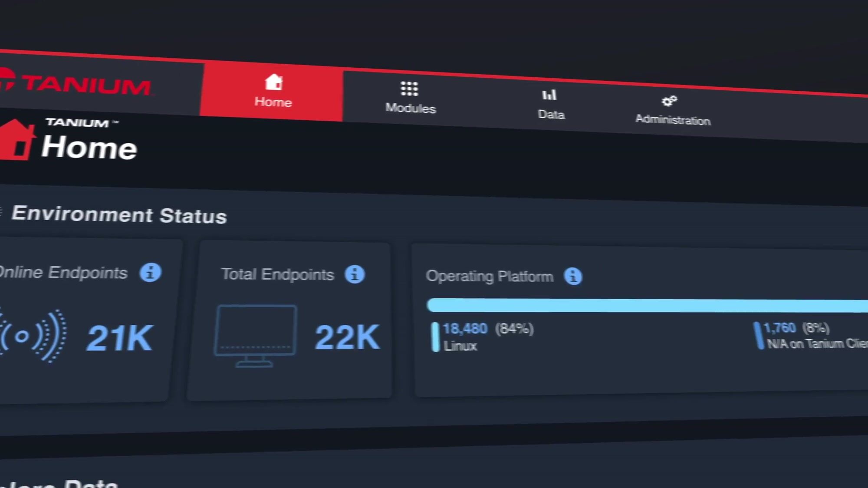Click the 21K online endpoints count

click(120, 338)
